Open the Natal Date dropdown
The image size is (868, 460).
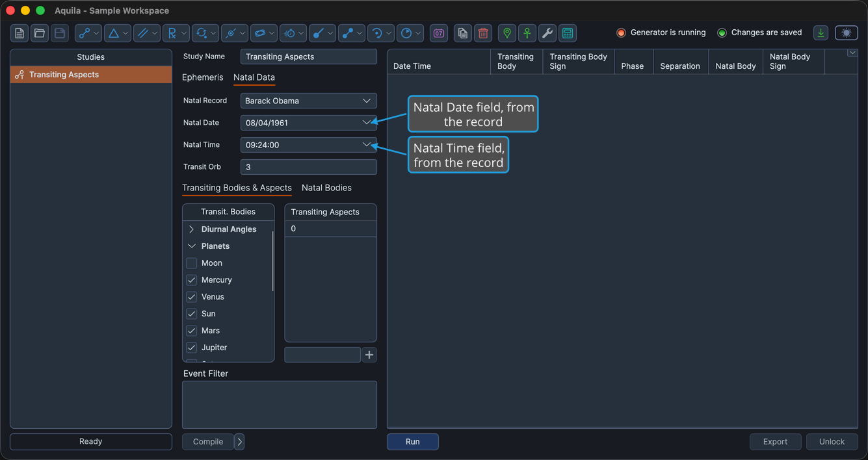[x=367, y=122]
